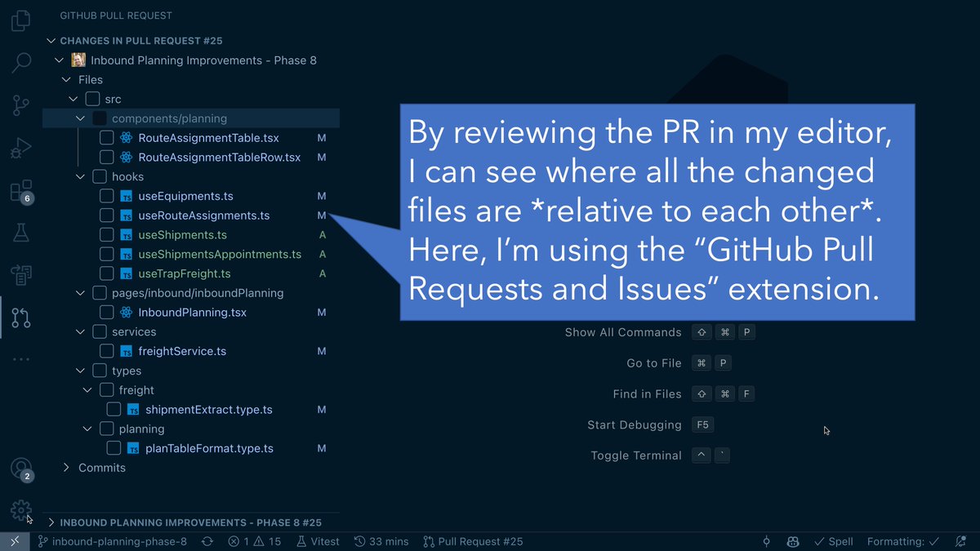
Task: Open the GitHub Pull Requests activity bar view
Action: pos(21,318)
